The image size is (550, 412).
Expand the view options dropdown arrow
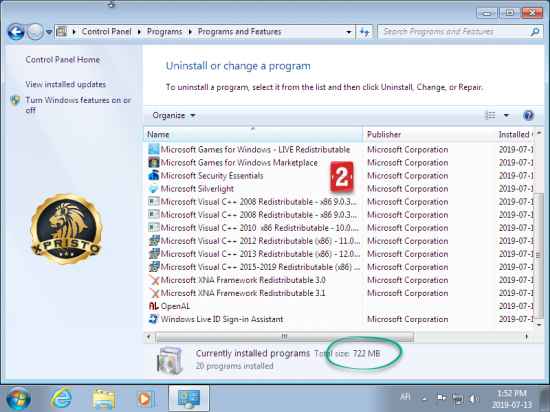pos(506,115)
